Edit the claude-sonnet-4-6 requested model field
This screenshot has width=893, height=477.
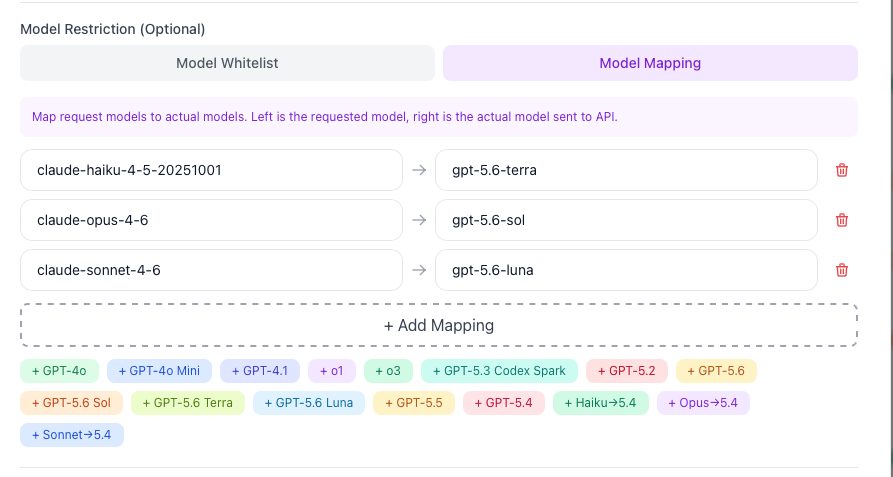click(211, 270)
